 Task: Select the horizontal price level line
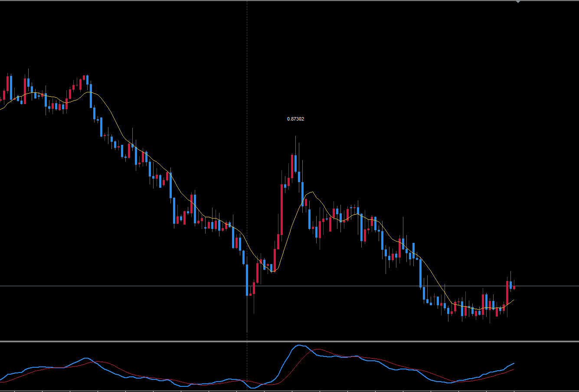130,286
